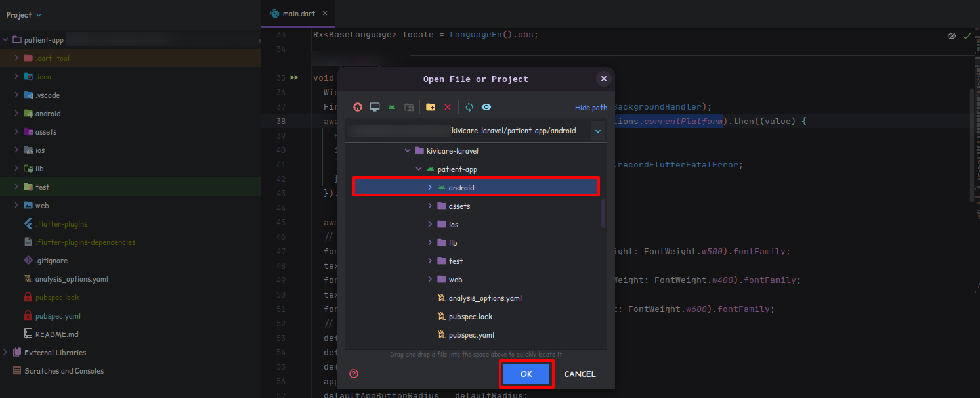Click the Hide path link
The width and height of the screenshot is (980, 398).
(591, 108)
